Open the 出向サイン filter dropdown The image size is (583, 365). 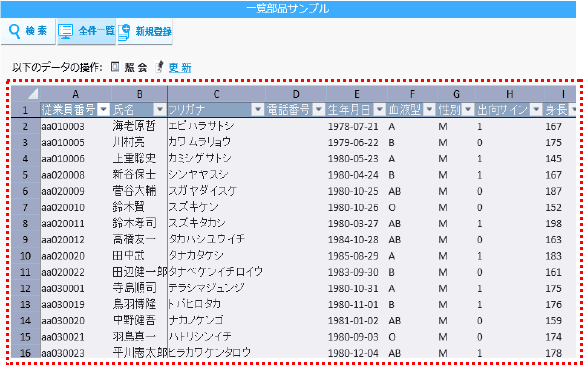pos(536,110)
